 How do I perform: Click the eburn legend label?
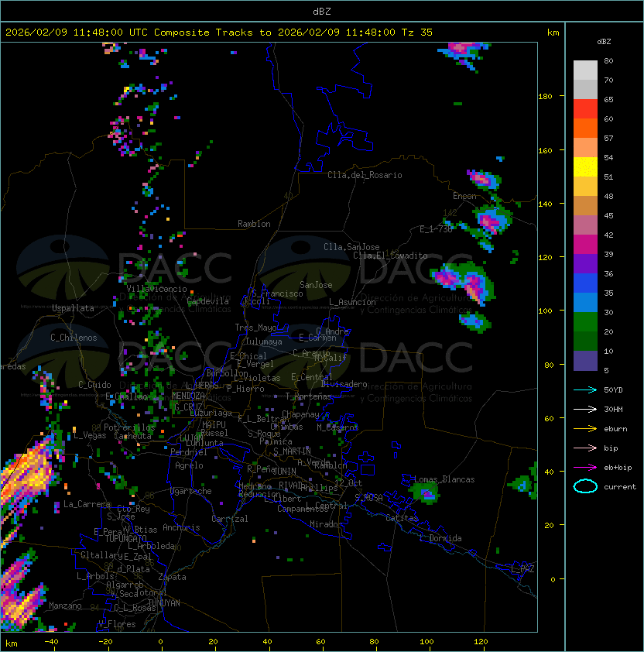point(615,429)
